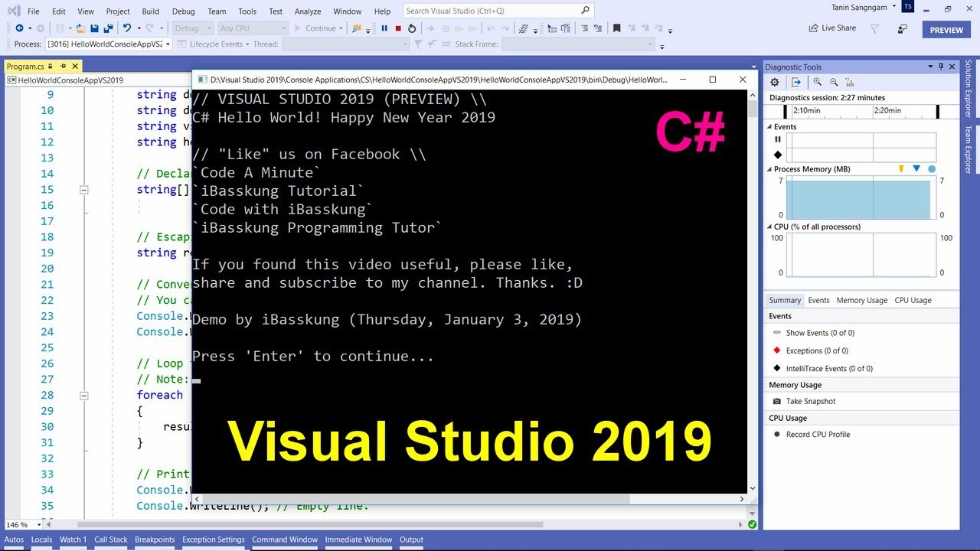This screenshot has width=980, height=551.
Task: Click the IntelliTrace Events (0 of 0) link
Action: pyautogui.click(x=829, y=368)
